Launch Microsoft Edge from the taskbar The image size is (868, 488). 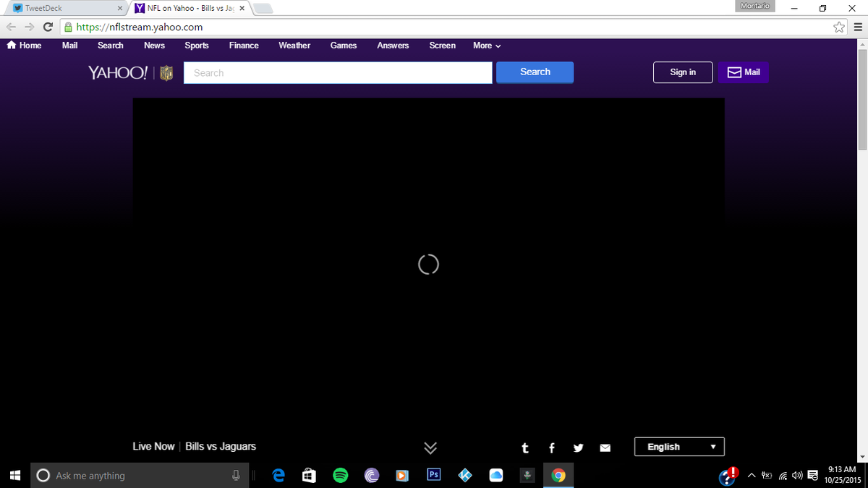(278, 475)
